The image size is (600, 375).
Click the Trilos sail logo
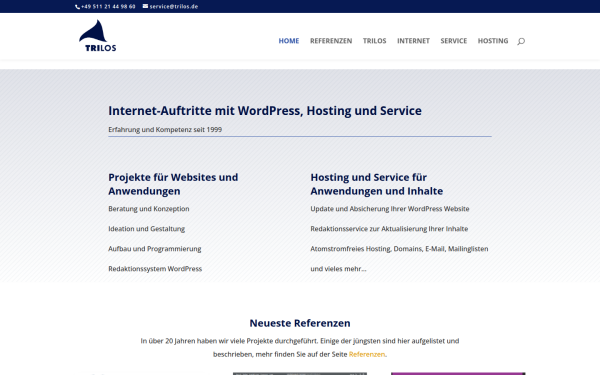98,35
